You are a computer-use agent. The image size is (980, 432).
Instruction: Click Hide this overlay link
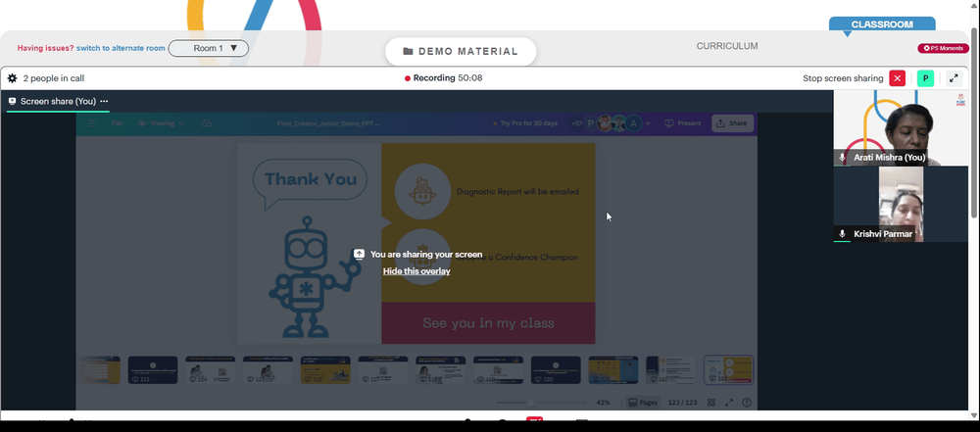416,270
